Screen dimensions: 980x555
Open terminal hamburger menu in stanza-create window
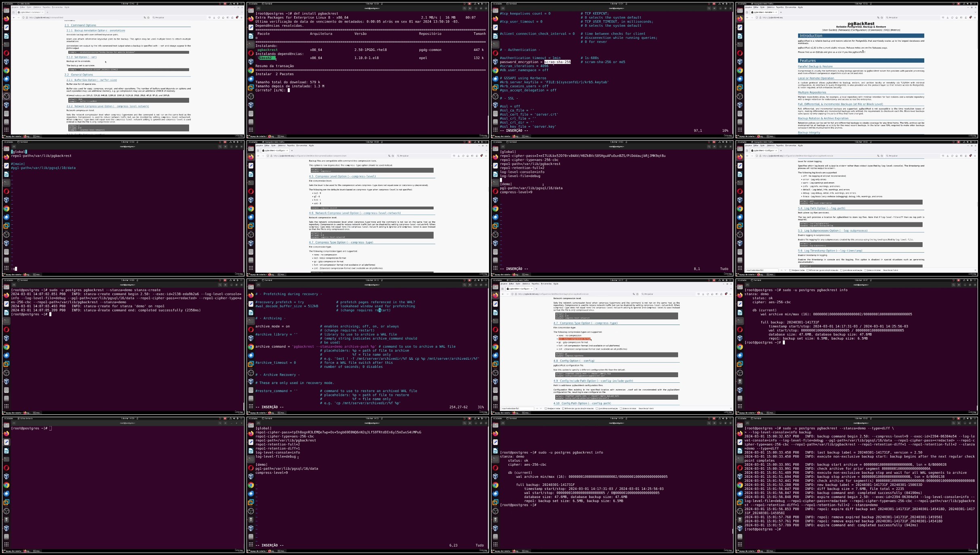tap(225, 285)
